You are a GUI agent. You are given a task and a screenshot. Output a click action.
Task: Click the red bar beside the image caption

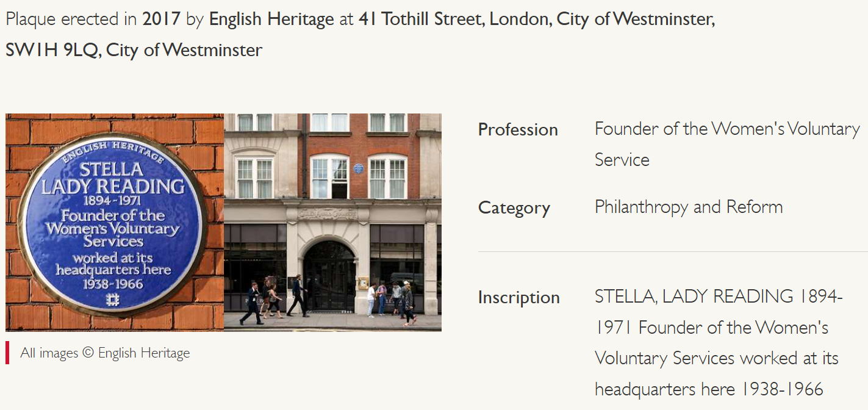pos(7,353)
